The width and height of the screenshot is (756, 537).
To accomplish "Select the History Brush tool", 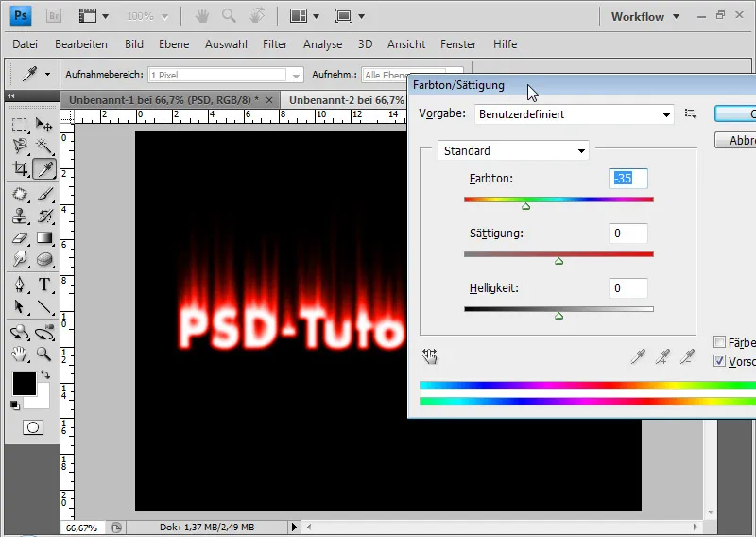I will click(44, 217).
